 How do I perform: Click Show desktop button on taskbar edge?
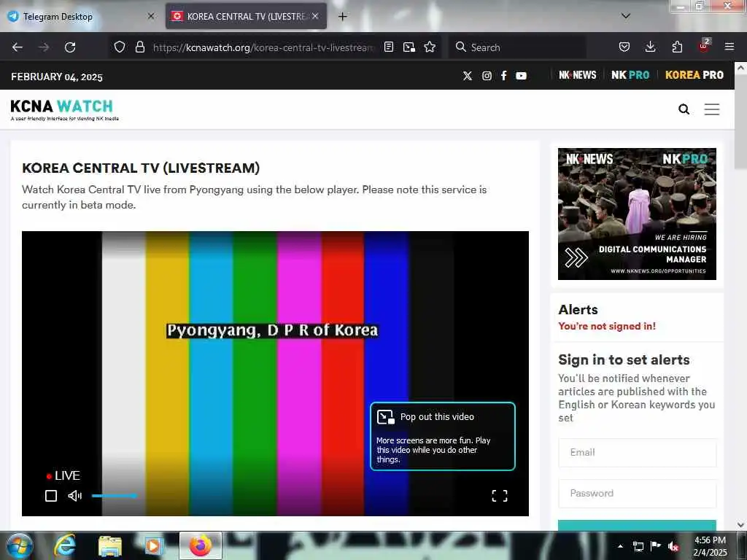click(742, 545)
